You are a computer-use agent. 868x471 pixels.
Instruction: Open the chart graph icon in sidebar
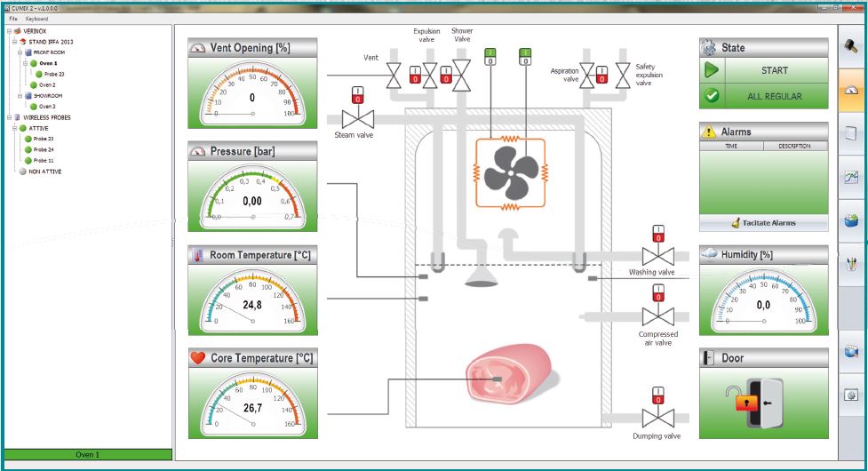click(851, 179)
